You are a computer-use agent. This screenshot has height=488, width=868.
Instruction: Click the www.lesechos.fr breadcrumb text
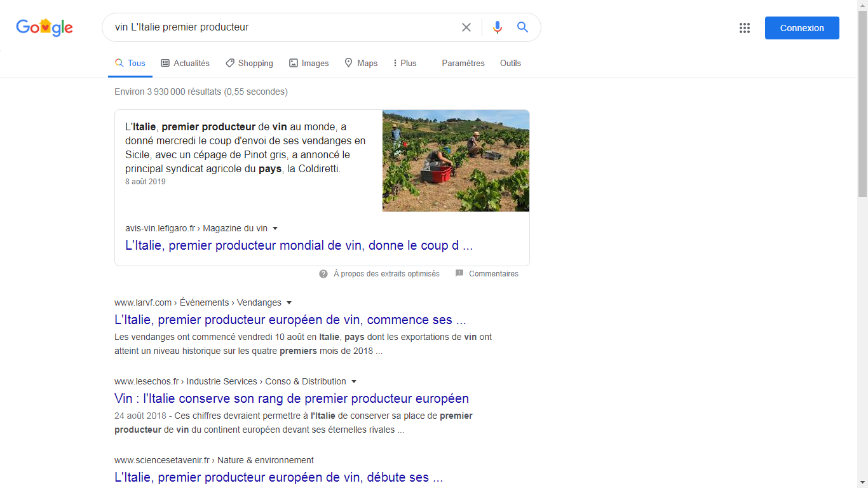[230, 381]
